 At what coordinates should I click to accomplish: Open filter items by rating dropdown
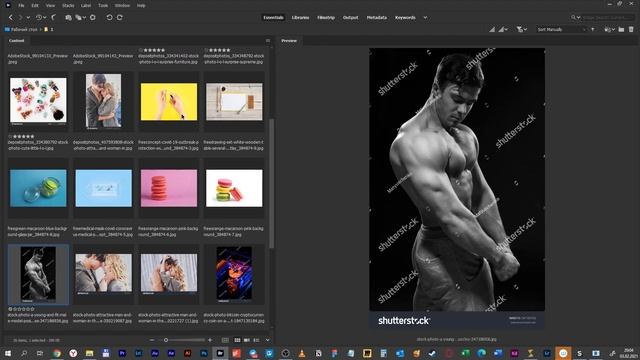click(522, 29)
